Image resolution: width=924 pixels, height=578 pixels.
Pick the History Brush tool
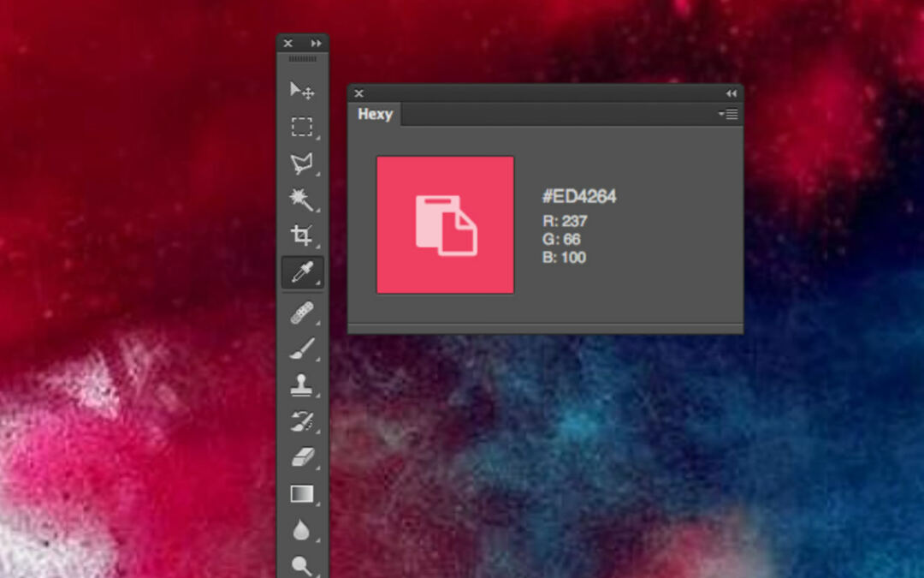(x=302, y=421)
